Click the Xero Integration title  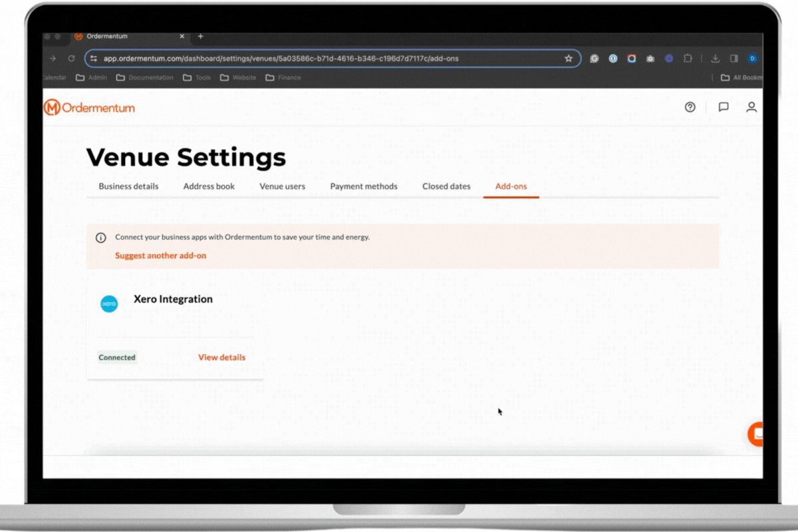point(173,299)
